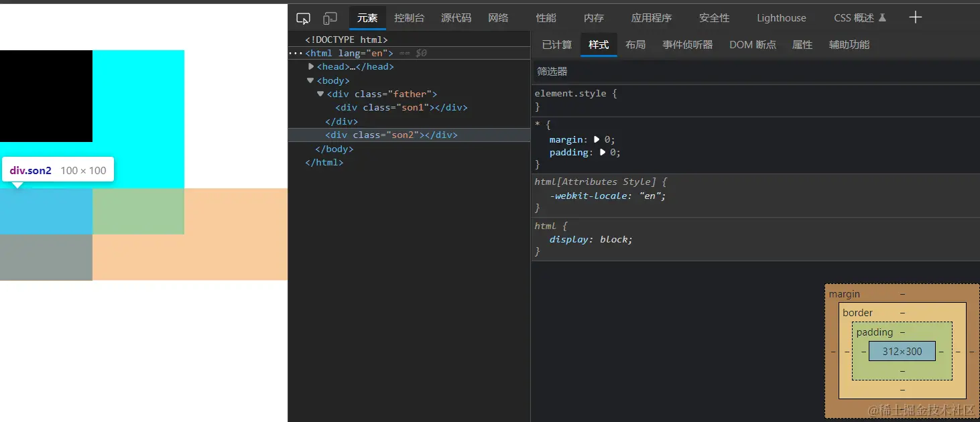Open the Lighthouse tab
This screenshot has width=980, height=422.
(x=781, y=18)
